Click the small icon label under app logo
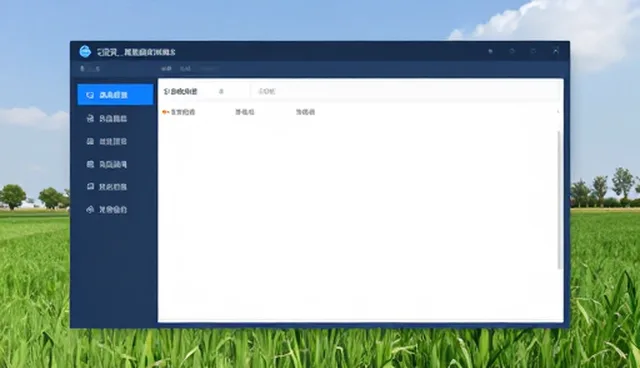 (x=90, y=69)
